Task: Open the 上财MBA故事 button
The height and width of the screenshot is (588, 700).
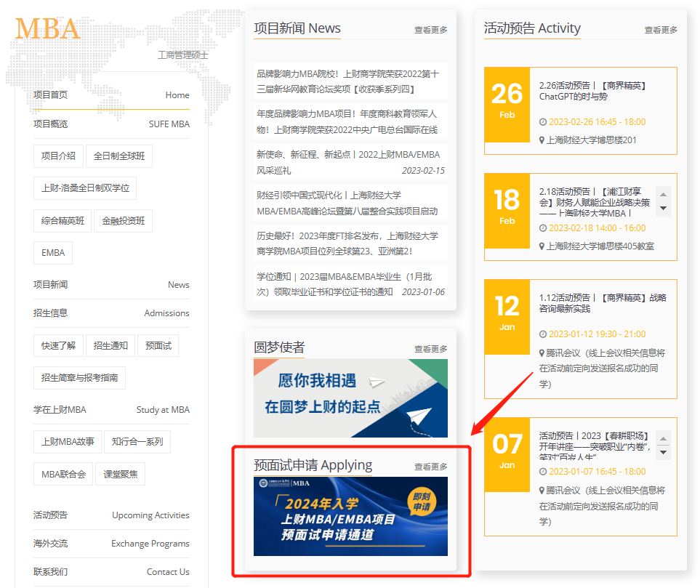Action: pos(68,442)
